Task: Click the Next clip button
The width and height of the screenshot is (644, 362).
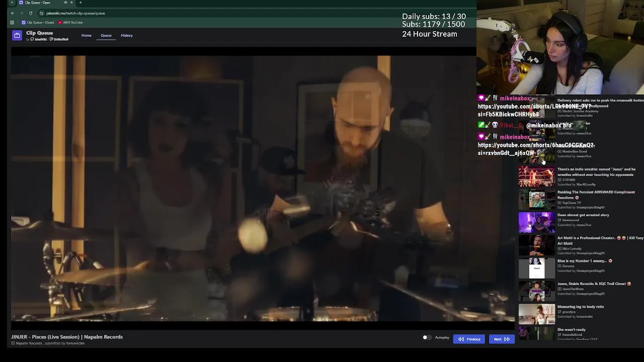Action: pyautogui.click(x=502, y=339)
